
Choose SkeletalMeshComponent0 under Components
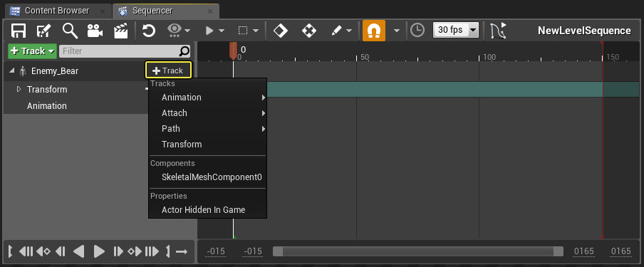pos(207,177)
